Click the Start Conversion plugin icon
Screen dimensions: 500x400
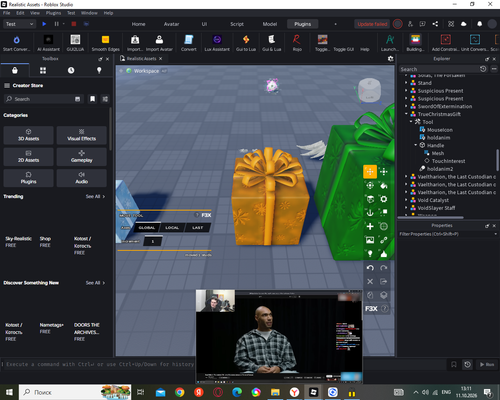tap(16, 40)
